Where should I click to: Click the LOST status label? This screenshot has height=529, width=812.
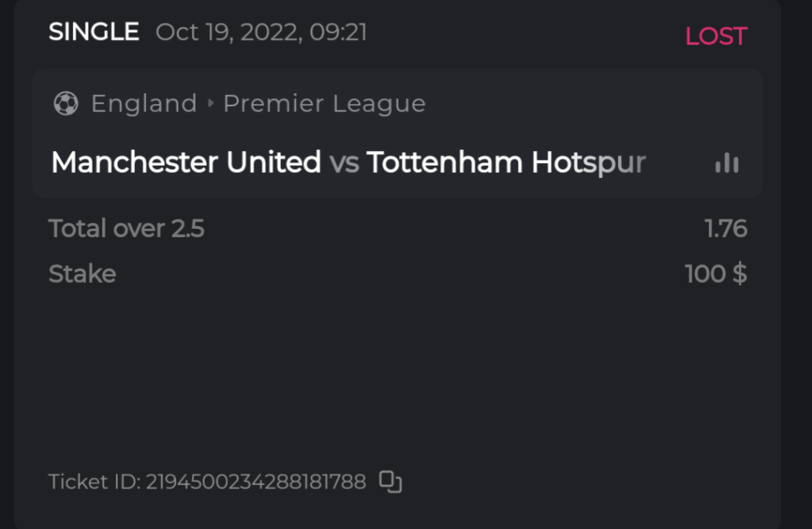(715, 35)
